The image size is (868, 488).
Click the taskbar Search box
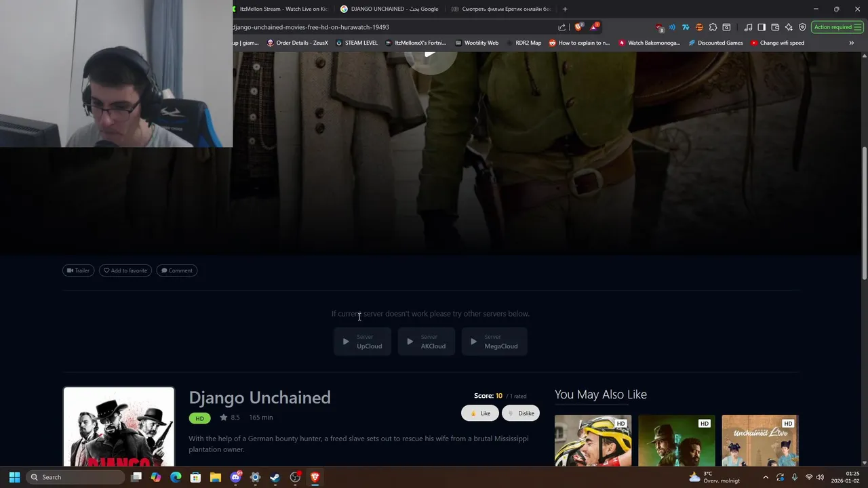click(x=76, y=477)
